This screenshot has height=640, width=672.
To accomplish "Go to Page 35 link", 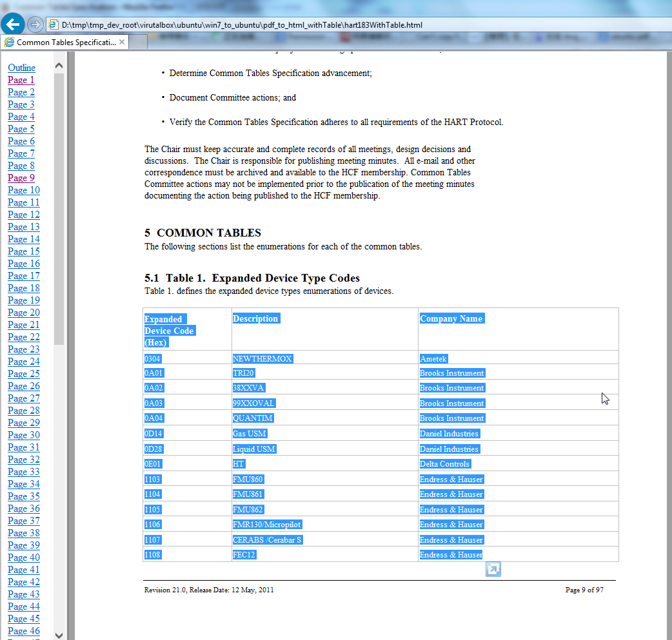I will [x=24, y=496].
